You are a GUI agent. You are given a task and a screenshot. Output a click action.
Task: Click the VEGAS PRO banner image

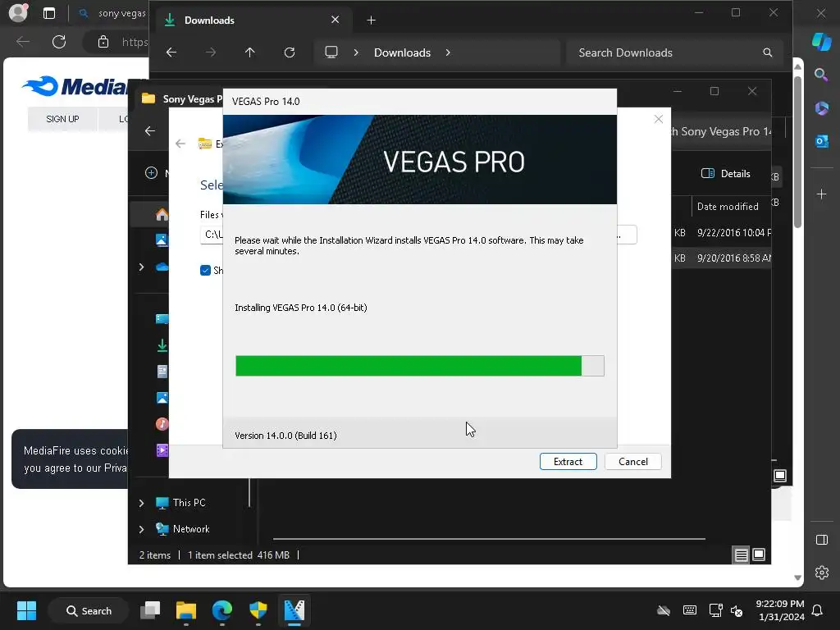click(x=419, y=159)
